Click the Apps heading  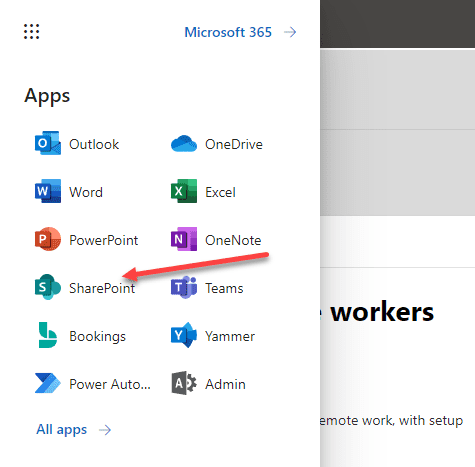(x=47, y=97)
